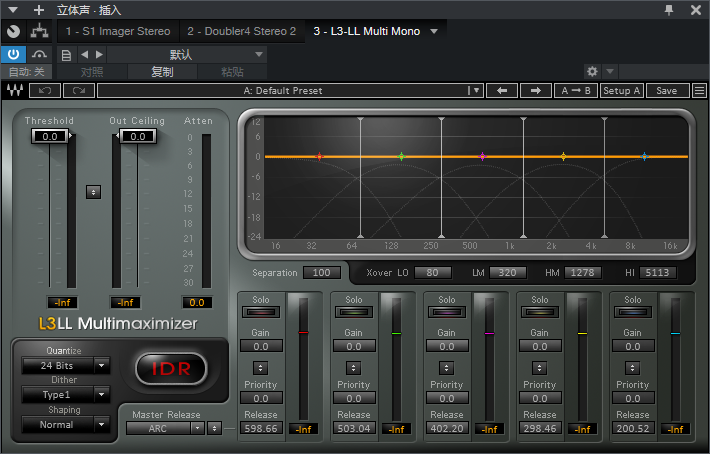Toggle the plugin power bypass button
710x454 pixels.
pyautogui.click(x=13, y=55)
